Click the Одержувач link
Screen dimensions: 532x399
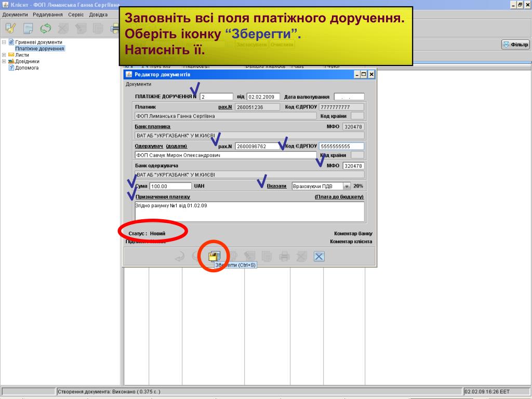(149, 146)
